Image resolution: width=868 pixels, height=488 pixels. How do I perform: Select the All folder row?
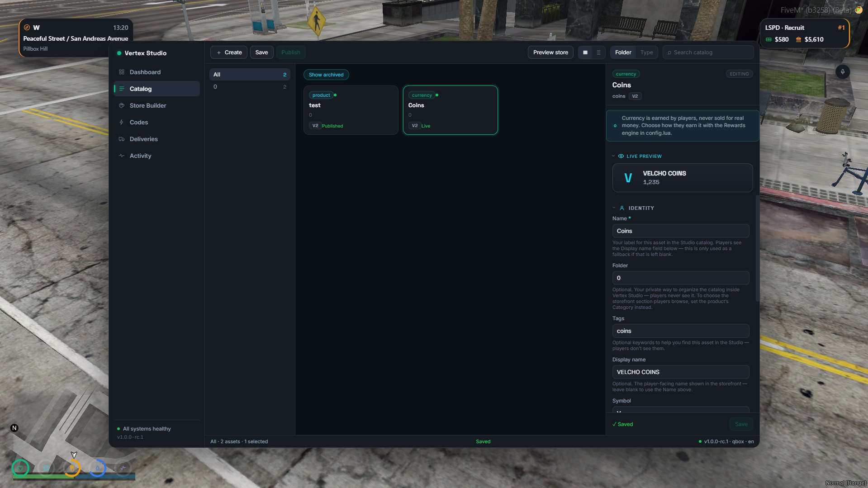coord(250,75)
